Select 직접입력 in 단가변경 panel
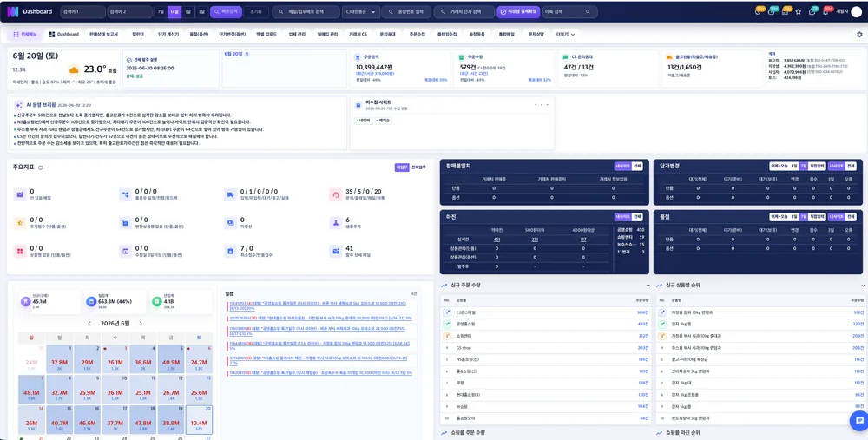The image size is (868, 440). [817, 166]
